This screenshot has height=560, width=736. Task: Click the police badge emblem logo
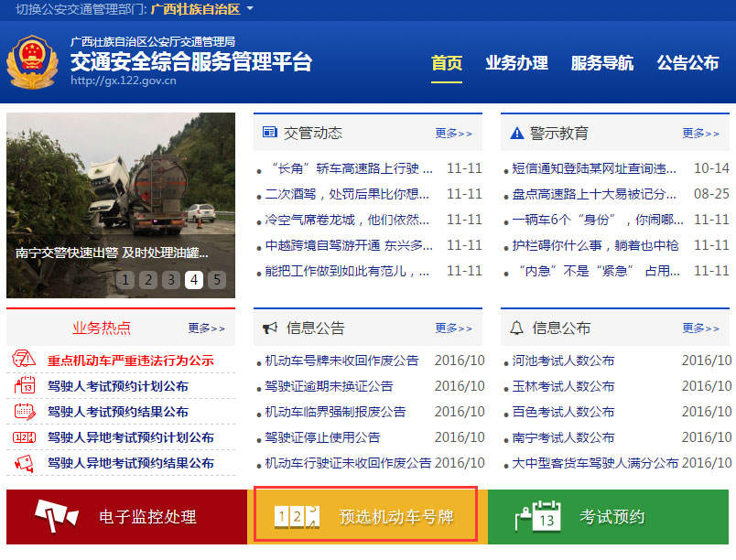pos(34,61)
